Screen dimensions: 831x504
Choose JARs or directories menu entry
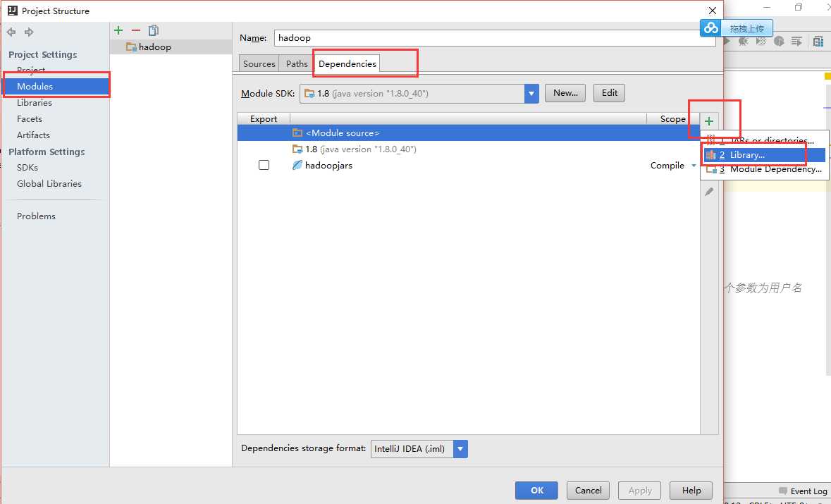tap(765, 140)
